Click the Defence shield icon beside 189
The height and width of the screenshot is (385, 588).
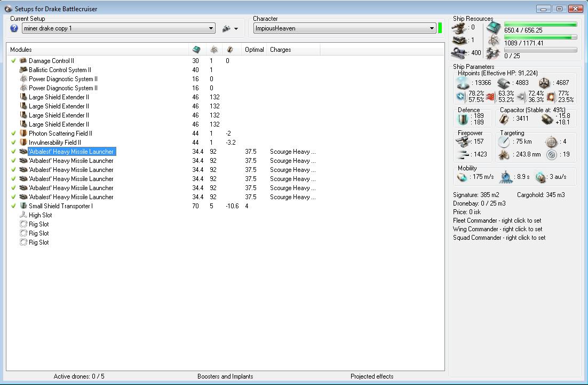tap(463, 119)
